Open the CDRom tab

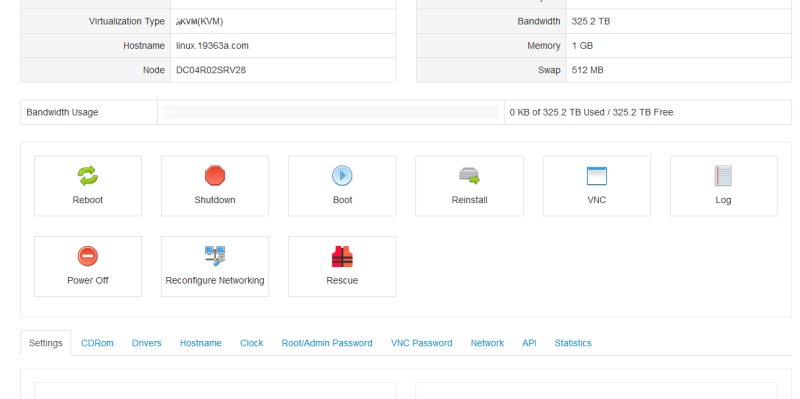[97, 343]
